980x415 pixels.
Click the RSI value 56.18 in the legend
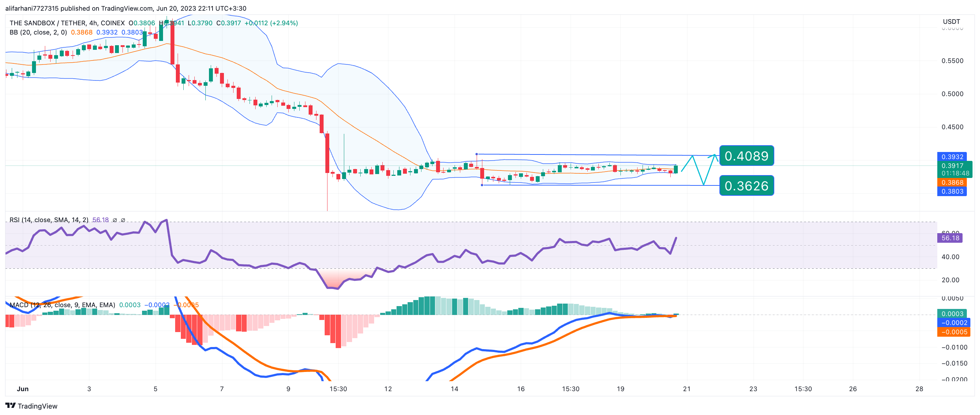(x=100, y=220)
